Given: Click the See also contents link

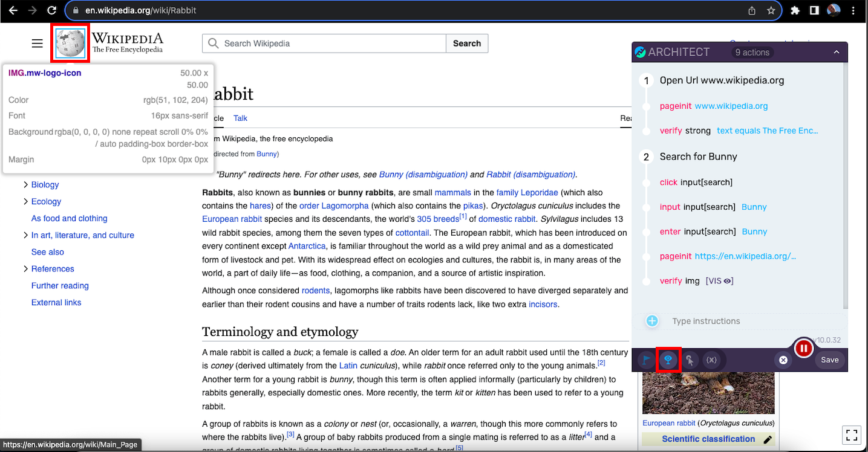Looking at the screenshot, I should pyautogui.click(x=48, y=253).
